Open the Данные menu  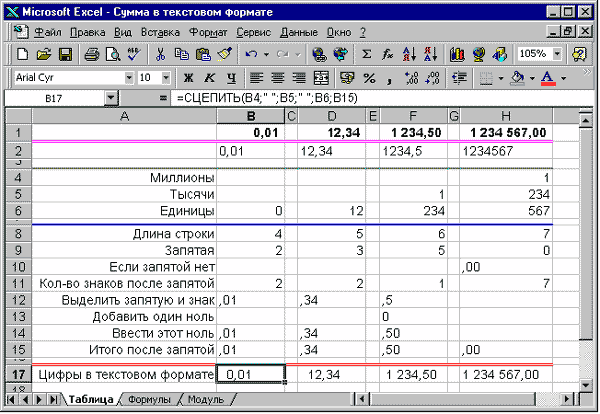(x=299, y=33)
